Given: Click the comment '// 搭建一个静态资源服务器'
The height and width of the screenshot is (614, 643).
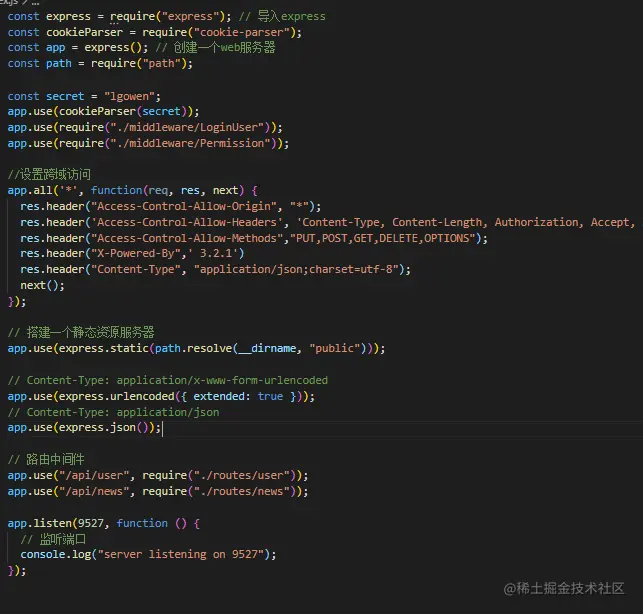Looking at the screenshot, I should click(81, 332).
